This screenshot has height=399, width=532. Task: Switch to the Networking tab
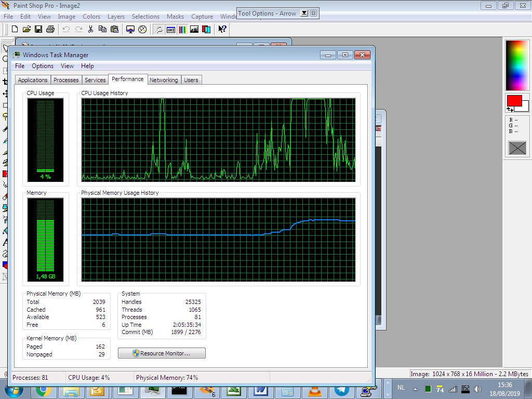164,80
